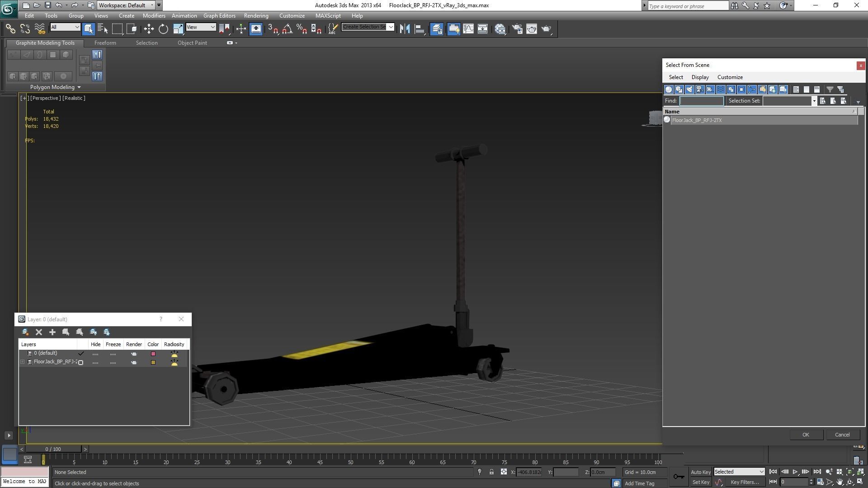Toggle the Selection Lock icon
Image resolution: width=868 pixels, height=488 pixels.
pos(491,472)
